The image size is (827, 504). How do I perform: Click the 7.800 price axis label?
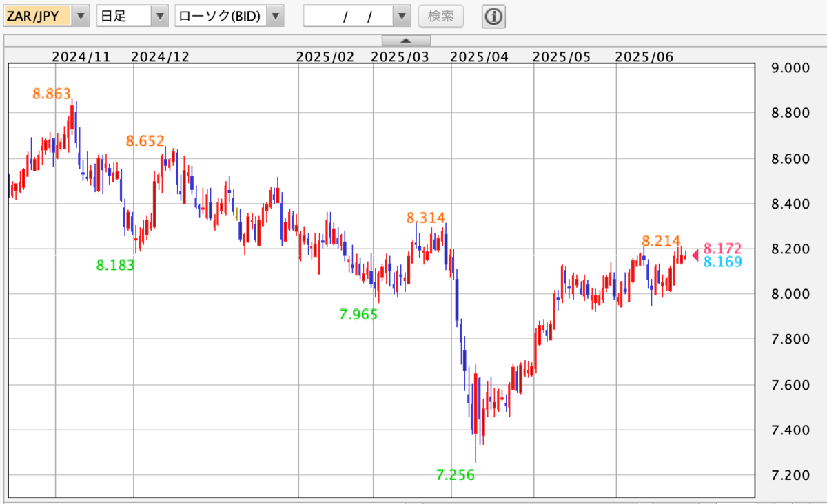coord(790,339)
